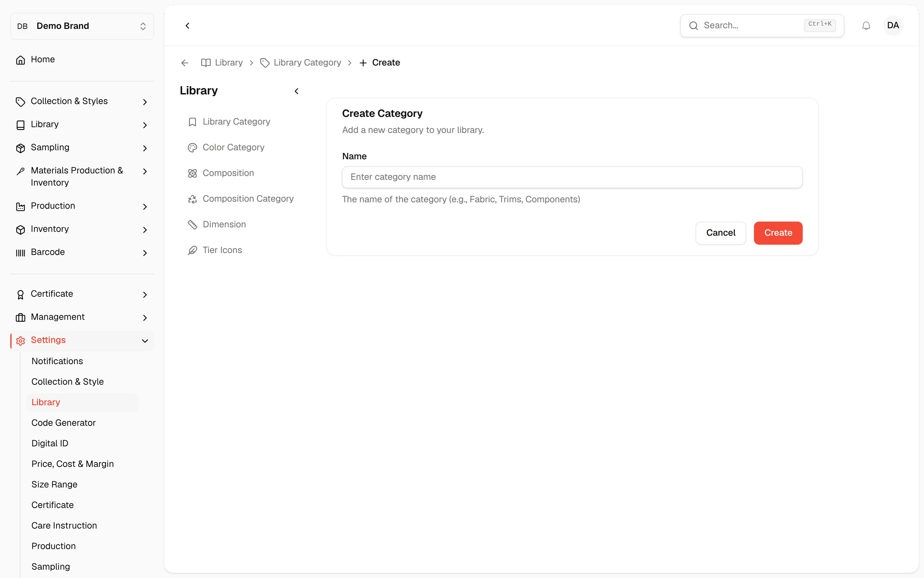Image resolution: width=924 pixels, height=578 pixels.
Task: Click the Home icon in the sidebar
Action: coord(21,60)
